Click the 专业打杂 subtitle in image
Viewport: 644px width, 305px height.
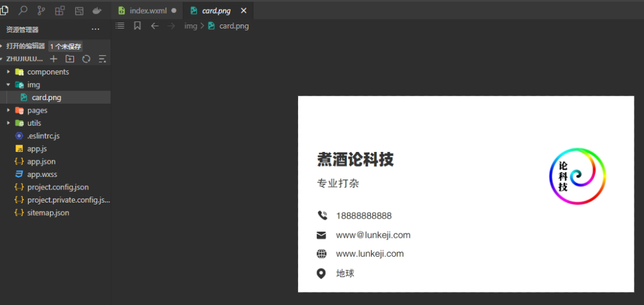338,183
